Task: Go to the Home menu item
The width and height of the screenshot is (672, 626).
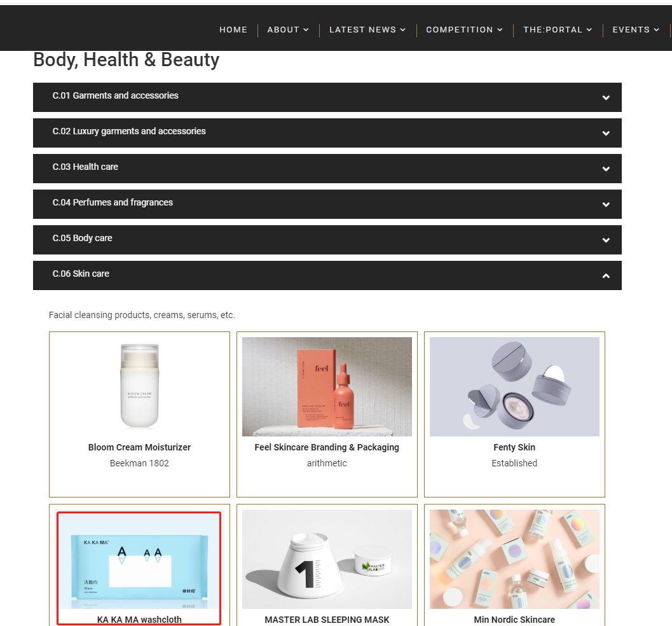Action: click(x=233, y=30)
